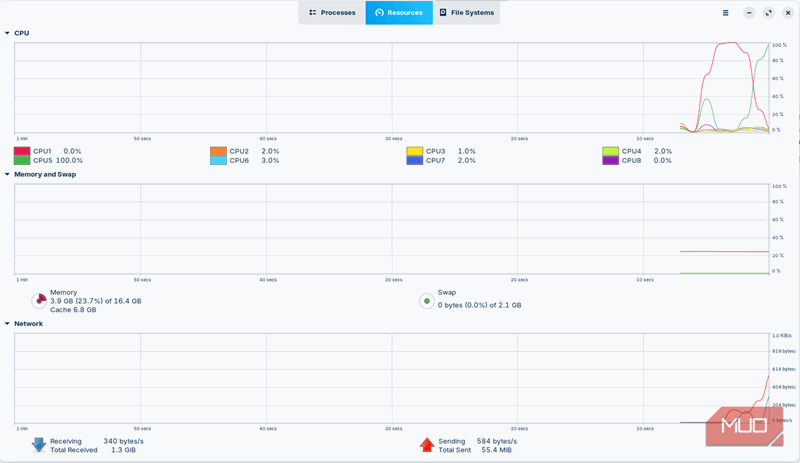Change the CPU1 red color swatch

pyautogui.click(x=22, y=151)
